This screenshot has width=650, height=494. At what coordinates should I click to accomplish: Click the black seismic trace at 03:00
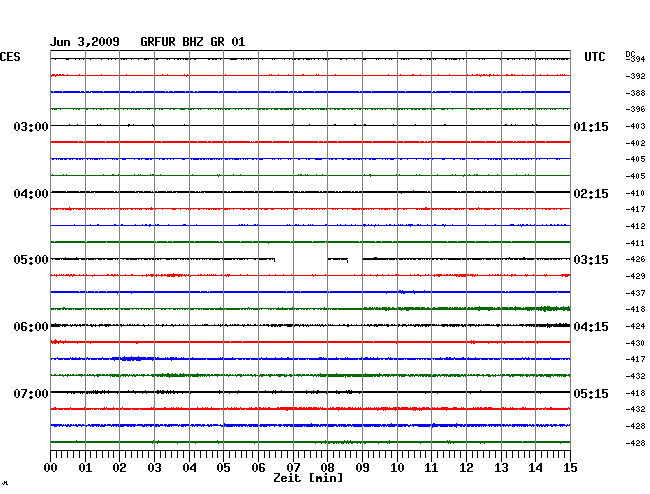coord(310,125)
